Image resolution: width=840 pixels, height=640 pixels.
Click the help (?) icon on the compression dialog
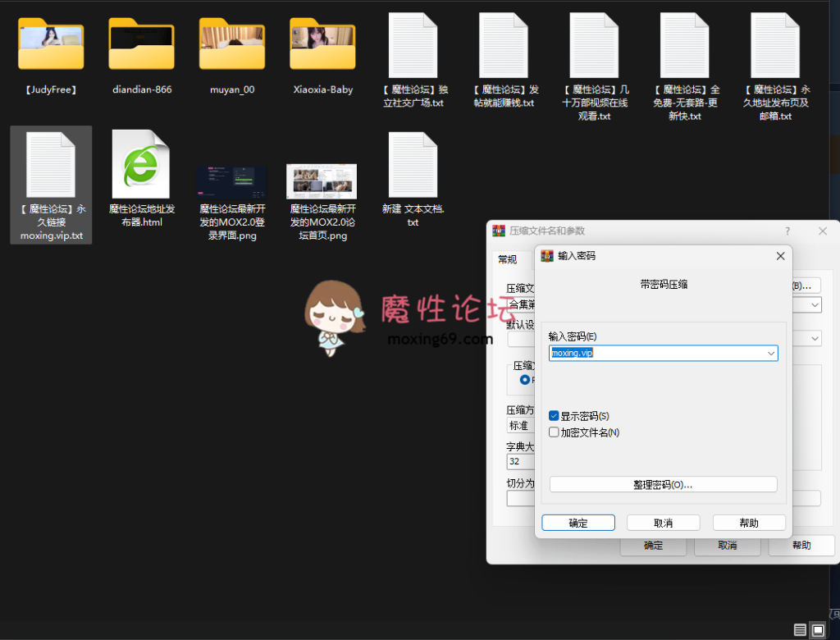tap(787, 231)
